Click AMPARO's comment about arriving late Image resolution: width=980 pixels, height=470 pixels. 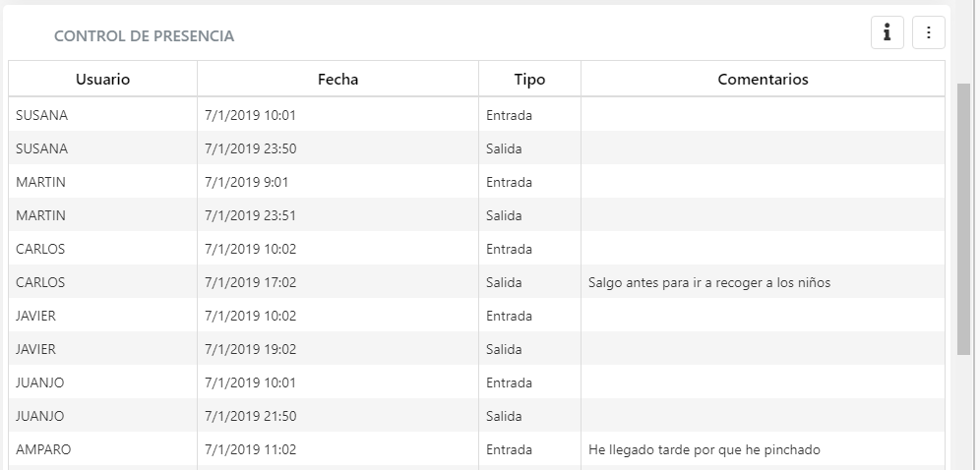[x=704, y=449]
